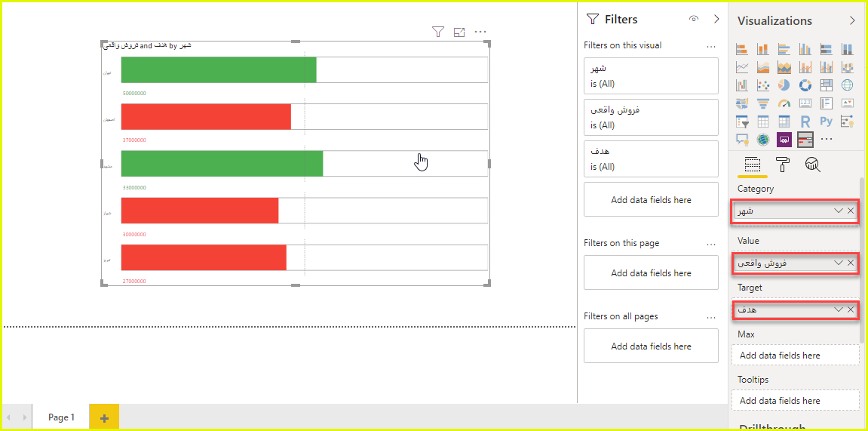Insert the R script visual
Screen dimensions: 868x431
805,122
